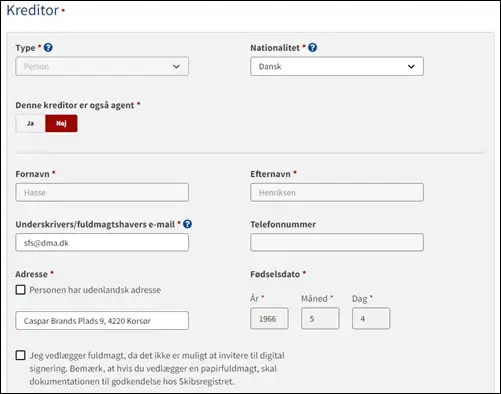Select Ja for kreditor er også agent
This screenshot has width=501, height=394.
[x=30, y=123]
